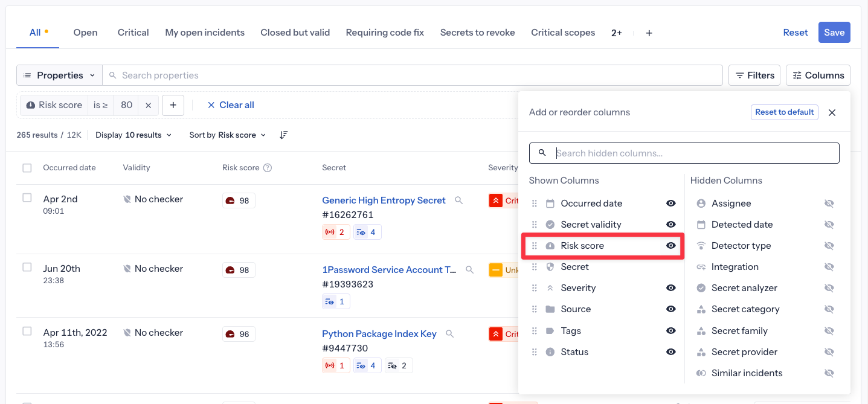Image resolution: width=868 pixels, height=404 pixels.
Task: Add a new view tab with plus icon
Action: click(x=649, y=33)
